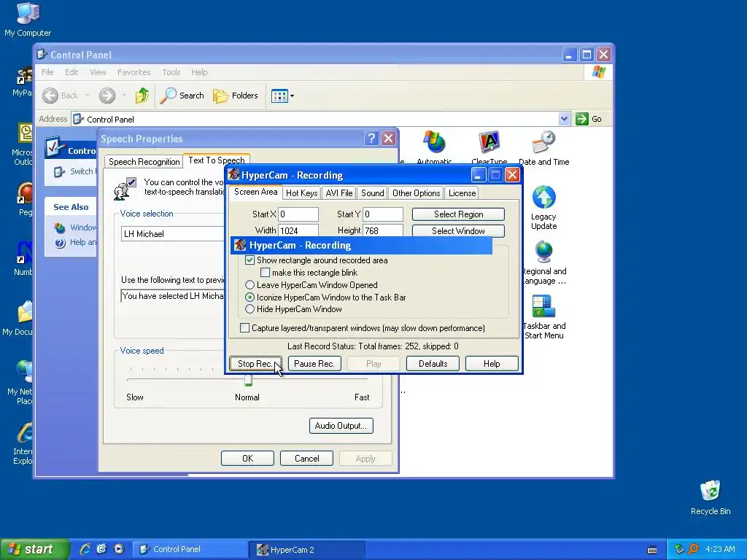The height and width of the screenshot is (560, 747).
Task: Open the My Documents desktop icon
Action: pyautogui.click(x=19, y=318)
